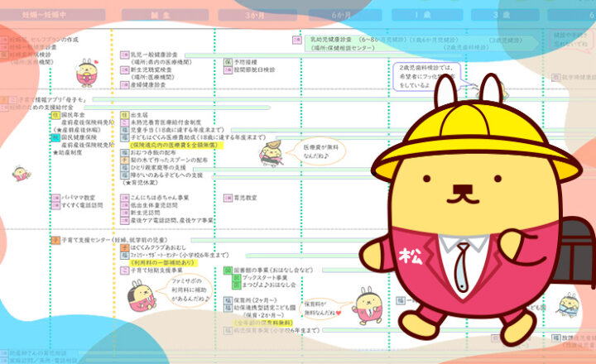Click the mascot beside the 保育料が無料 bubble

tap(368, 305)
